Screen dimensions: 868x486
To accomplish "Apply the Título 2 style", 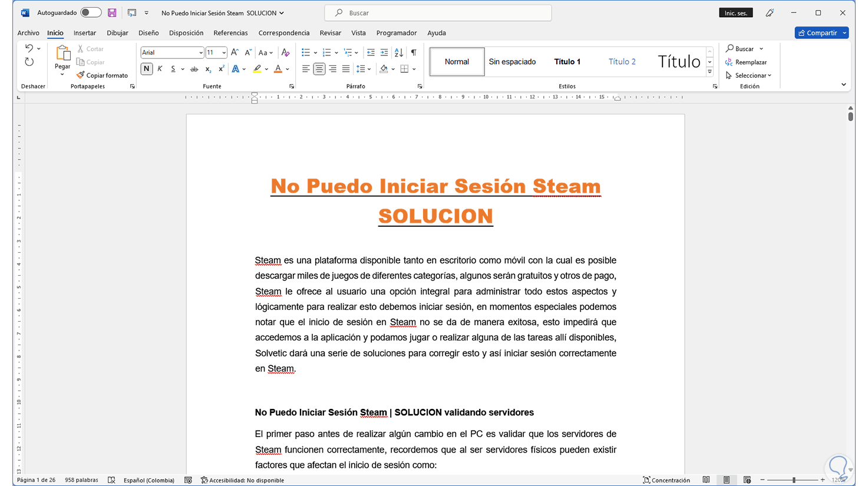I will coord(622,62).
